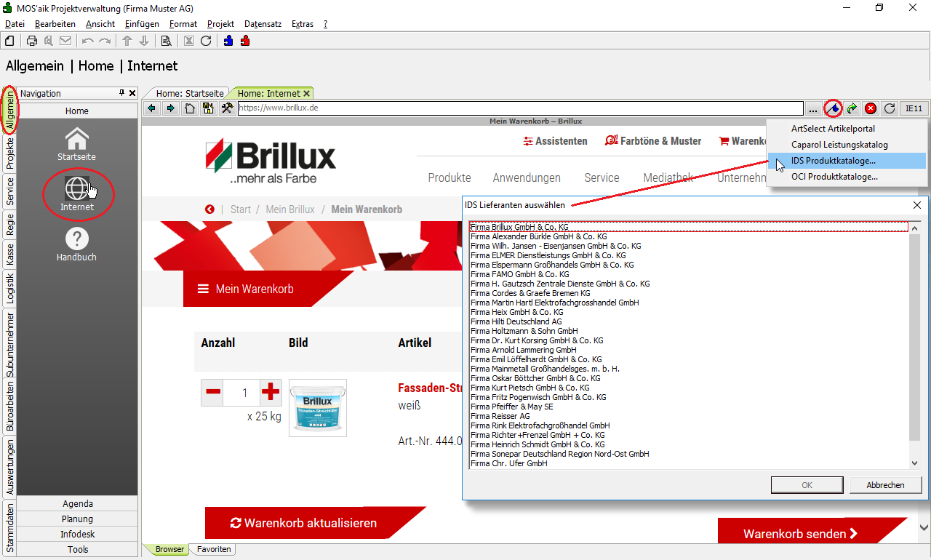Screen dimensions: 931x560
Task: Switch to the Home: Startseite tab
Action: [x=190, y=93]
